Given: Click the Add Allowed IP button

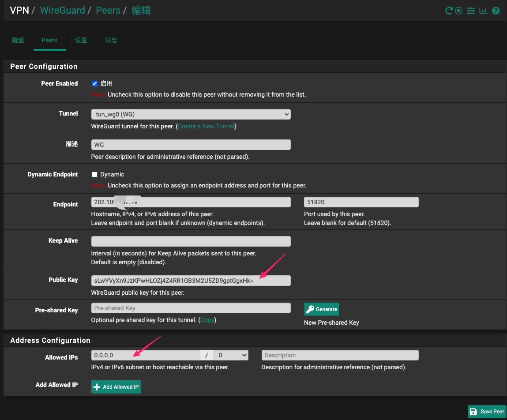Looking at the screenshot, I should [116, 387].
